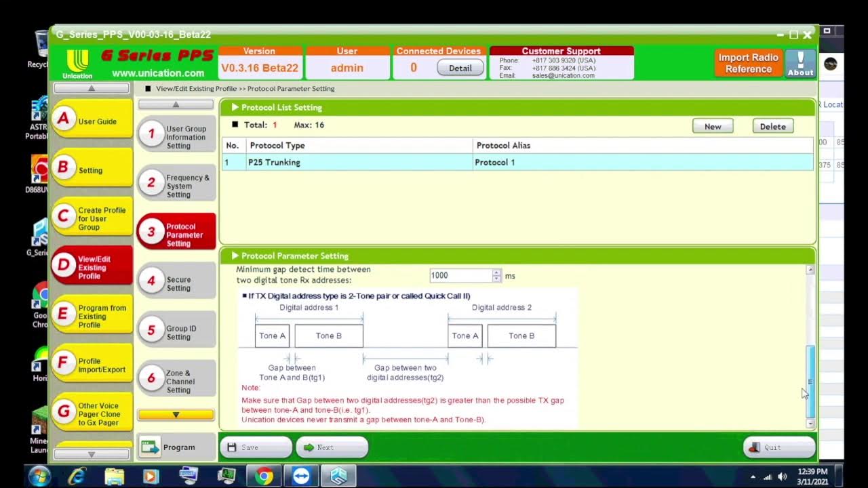Click the up arrow above the step list

(176, 104)
